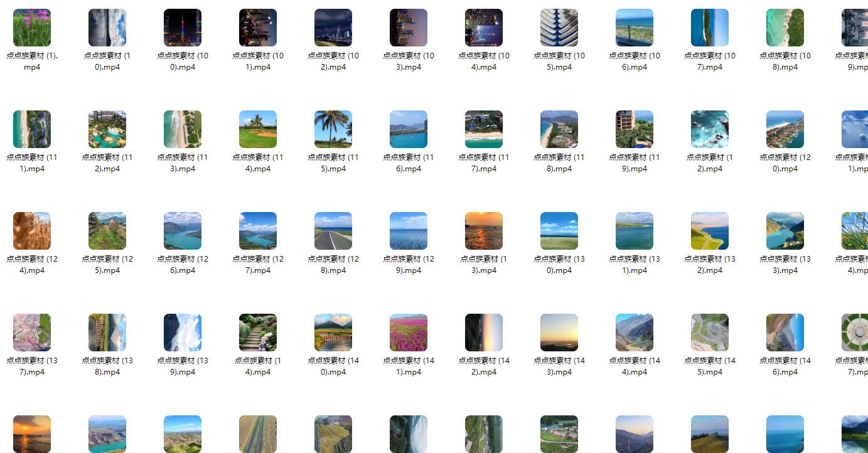The image size is (868, 453).
Task: Choose 点点族素材 (14).mp4 flower stairs thumbnail
Action: pyautogui.click(x=258, y=333)
